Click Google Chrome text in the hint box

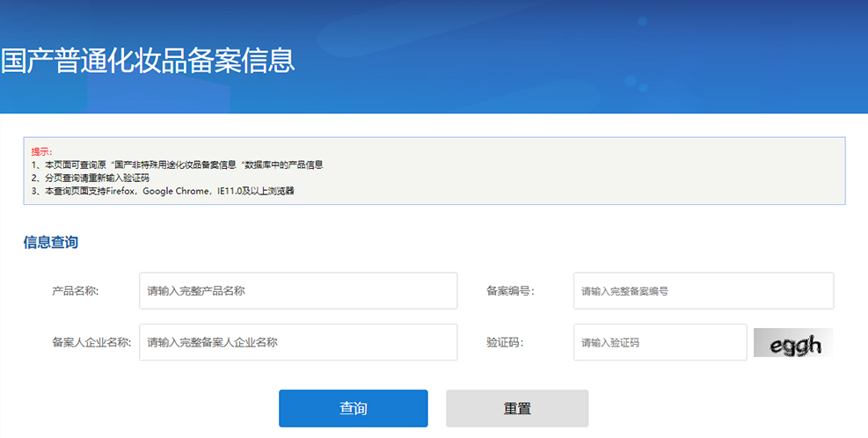(175, 191)
